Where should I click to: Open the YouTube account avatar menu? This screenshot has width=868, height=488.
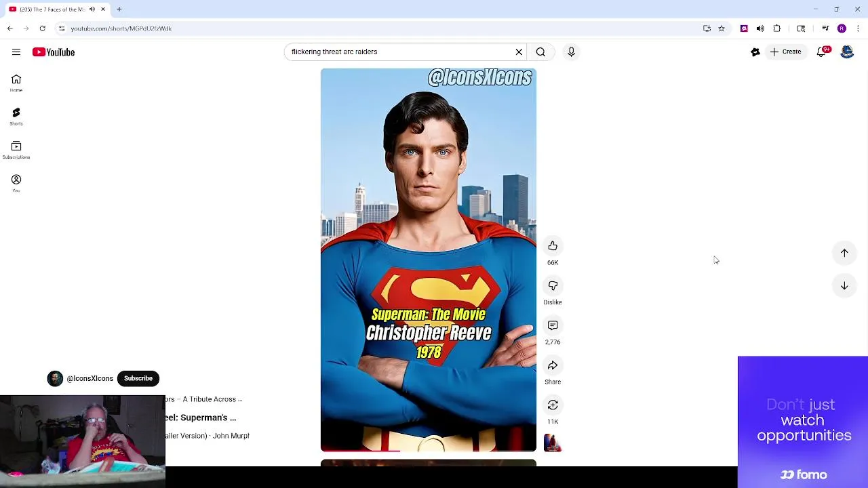click(847, 52)
